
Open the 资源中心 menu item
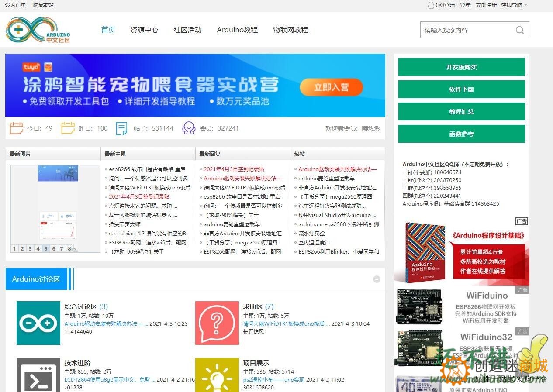pos(144,30)
